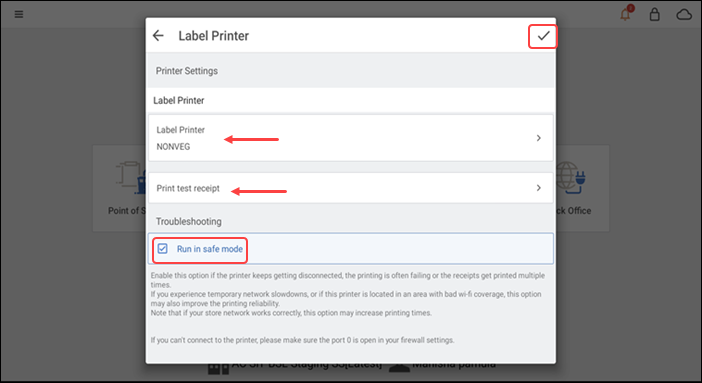702x383 pixels.
Task: Confirm settings with the checkmark icon
Action: pyautogui.click(x=543, y=36)
